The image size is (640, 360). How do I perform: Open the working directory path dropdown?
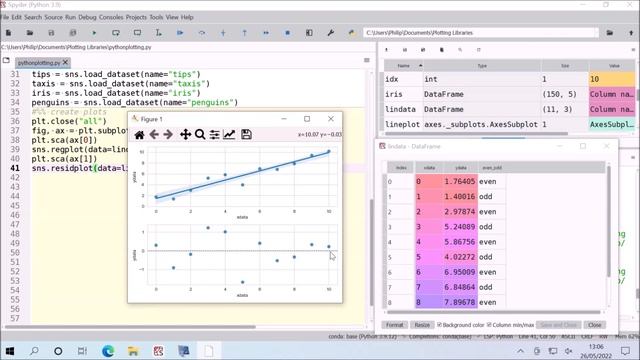click(596, 33)
